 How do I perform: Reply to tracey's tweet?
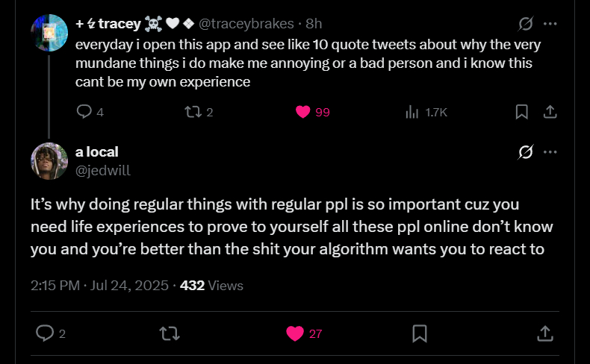click(x=84, y=112)
